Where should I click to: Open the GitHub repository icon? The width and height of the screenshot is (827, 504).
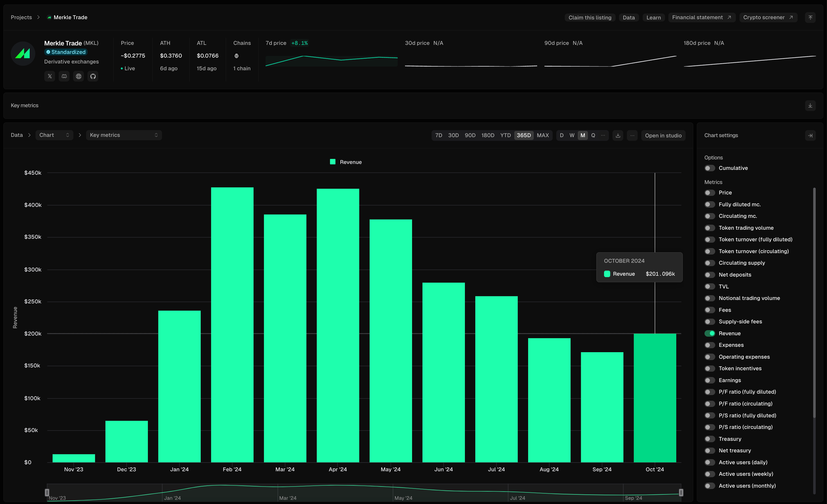(93, 76)
